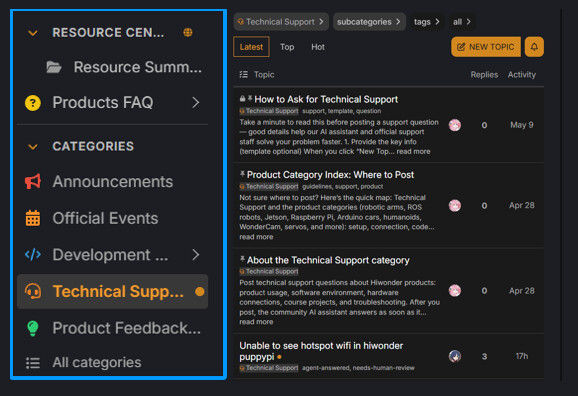Open poster avatar on hotspot wifi topic

[x=455, y=357]
